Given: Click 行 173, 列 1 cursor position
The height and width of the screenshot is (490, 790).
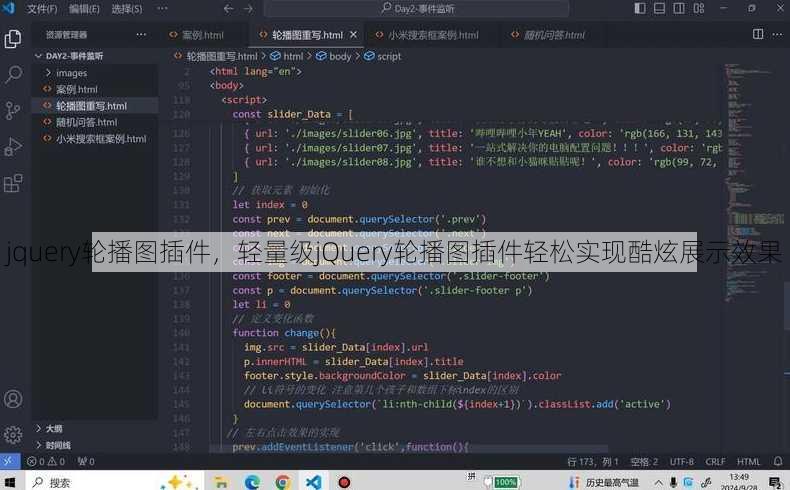Looking at the screenshot, I should (x=592, y=461).
